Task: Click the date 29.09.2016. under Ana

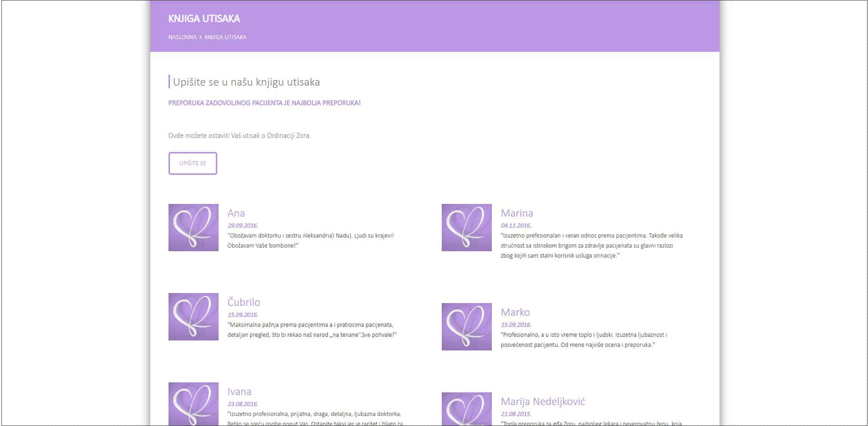Action: point(242,225)
